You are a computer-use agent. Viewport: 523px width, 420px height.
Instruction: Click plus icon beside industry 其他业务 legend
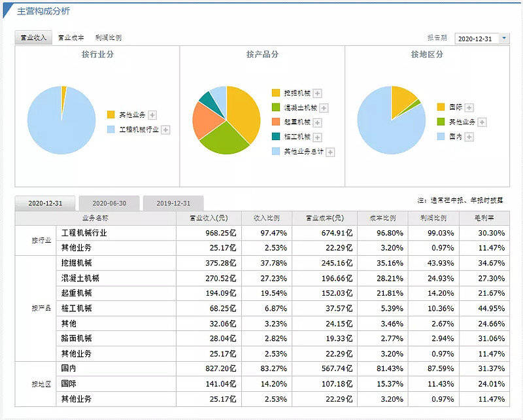(x=152, y=115)
